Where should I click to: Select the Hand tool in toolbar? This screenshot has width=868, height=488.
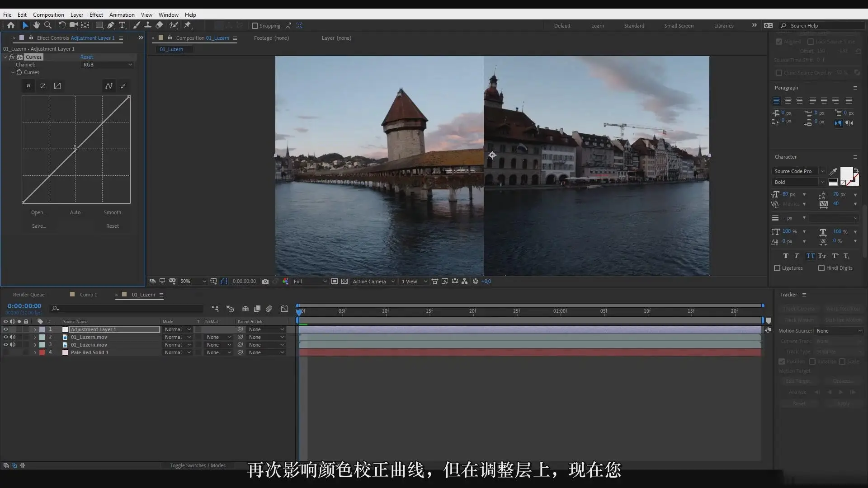tap(36, 25)
